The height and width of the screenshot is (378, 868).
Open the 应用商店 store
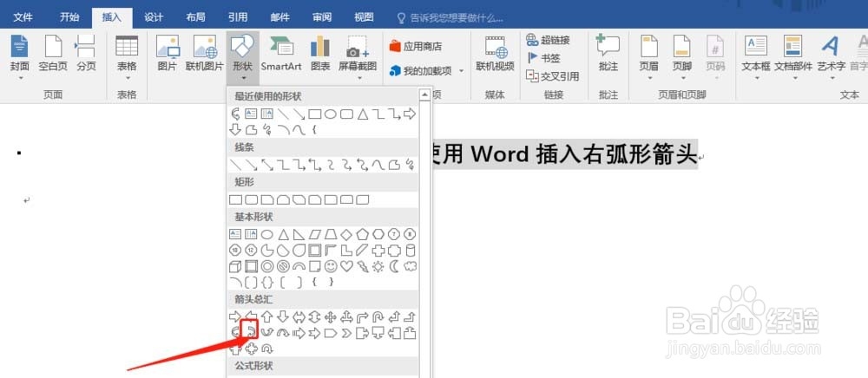(x=416, y=47)
